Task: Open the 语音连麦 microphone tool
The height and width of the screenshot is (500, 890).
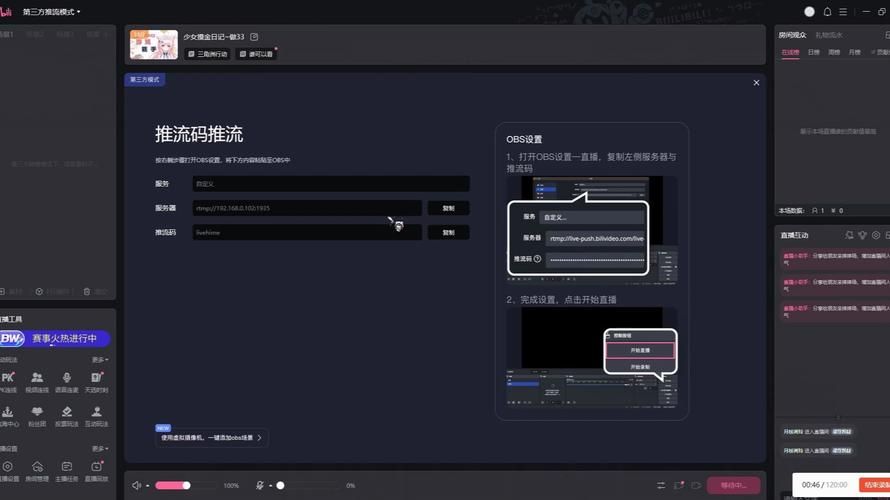Action: tap(67, 380)
